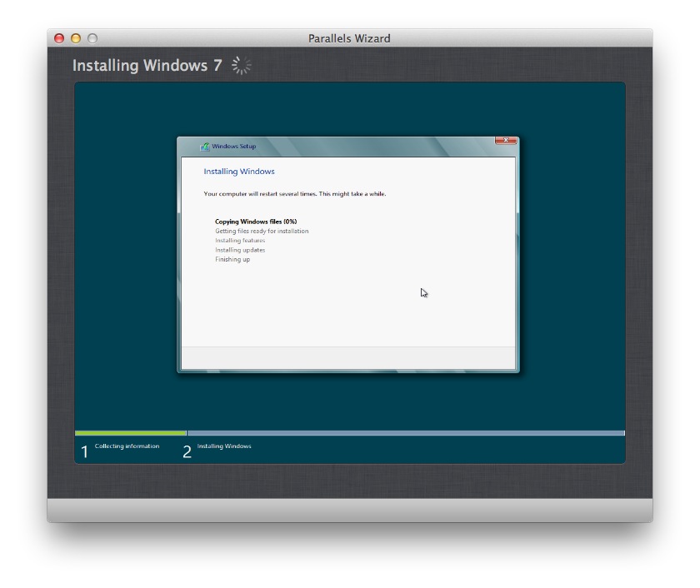700x588 pixels.
Task: Close the Windows Setup dialog
Action: (506, 141)
